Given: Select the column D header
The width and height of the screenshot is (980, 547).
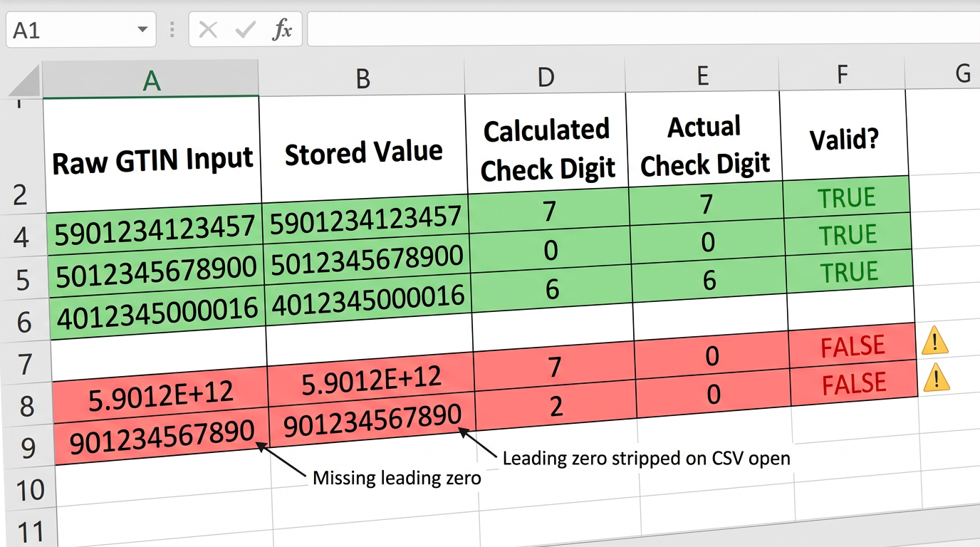Looking at the screenshot, I should (x=546, y=77).
